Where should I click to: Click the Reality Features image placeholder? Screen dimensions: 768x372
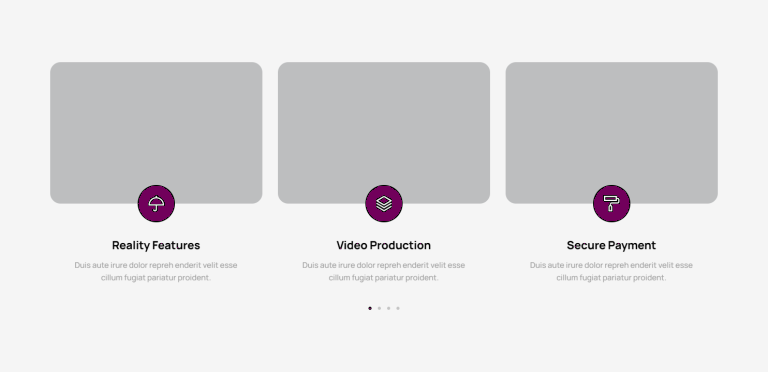[156, 133]
